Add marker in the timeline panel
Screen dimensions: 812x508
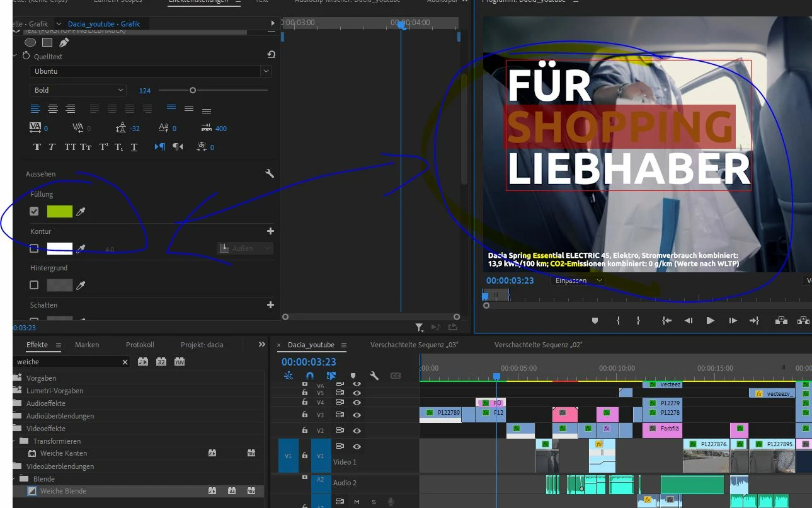point(353,376)
